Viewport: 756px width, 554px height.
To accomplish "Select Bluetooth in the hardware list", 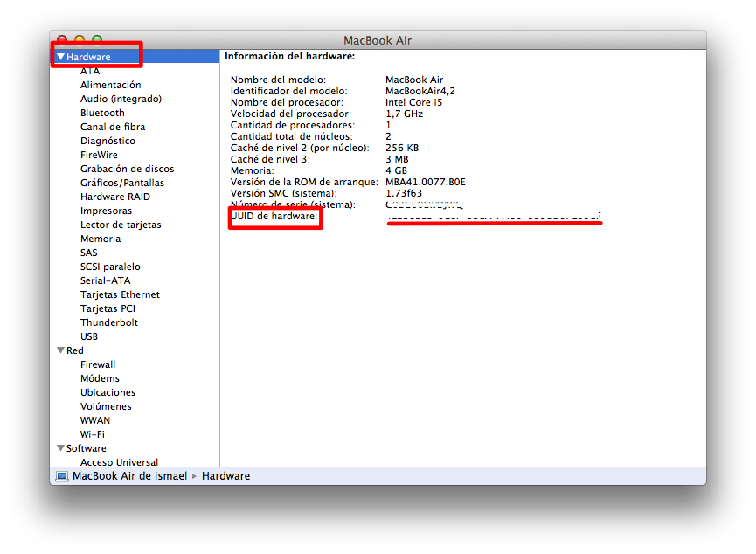I will point(102,113).
